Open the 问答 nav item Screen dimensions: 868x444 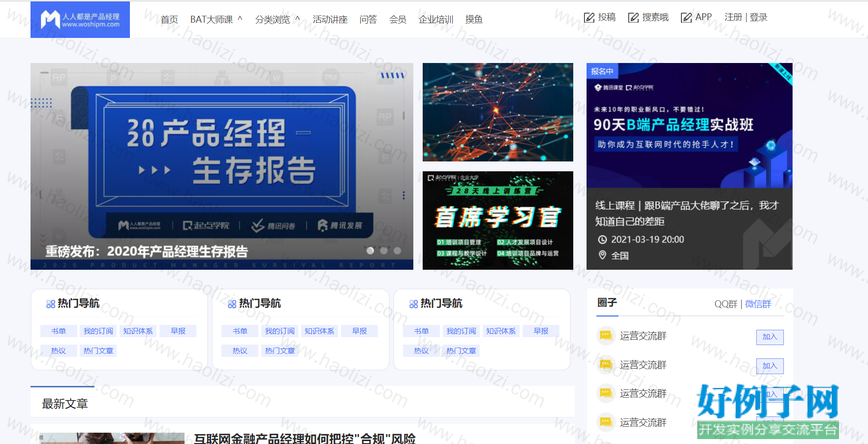tap(368, 19)
